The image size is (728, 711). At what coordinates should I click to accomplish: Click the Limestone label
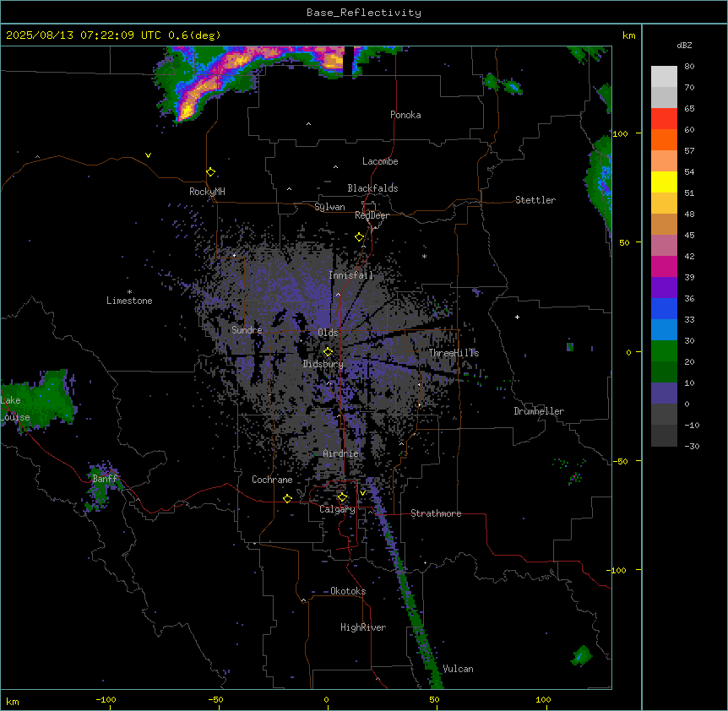tap(129, 301)
